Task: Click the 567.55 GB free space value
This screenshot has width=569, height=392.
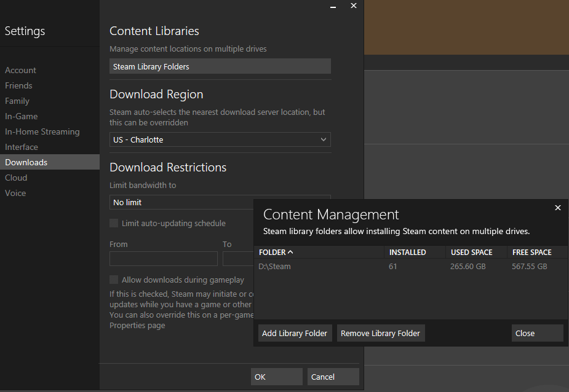Action: click(530, 267)
